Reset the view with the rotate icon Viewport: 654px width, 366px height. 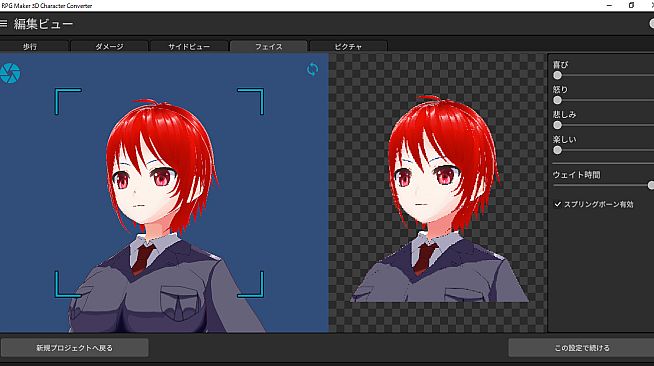(312, 69)
